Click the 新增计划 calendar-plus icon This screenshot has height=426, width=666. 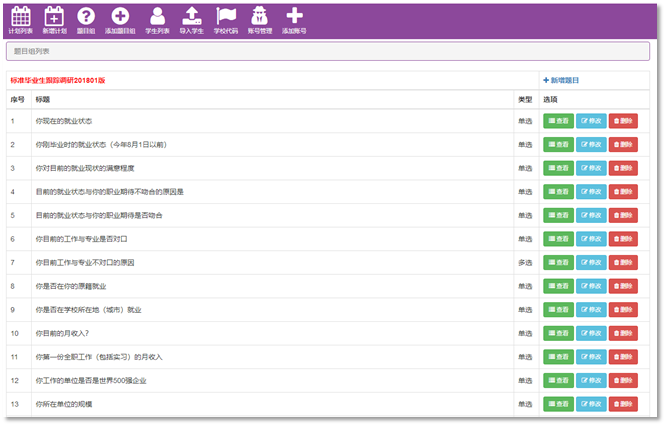click(x=55, y=16)
